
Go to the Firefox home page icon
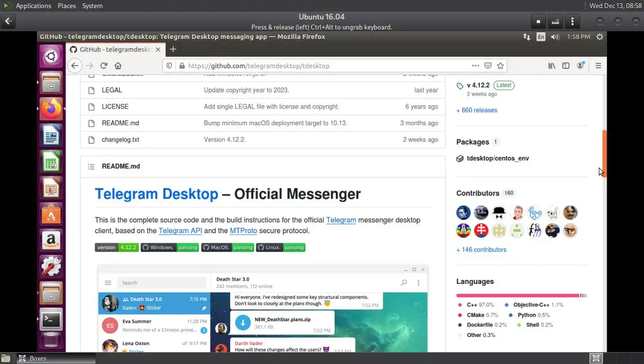(118, 66)
